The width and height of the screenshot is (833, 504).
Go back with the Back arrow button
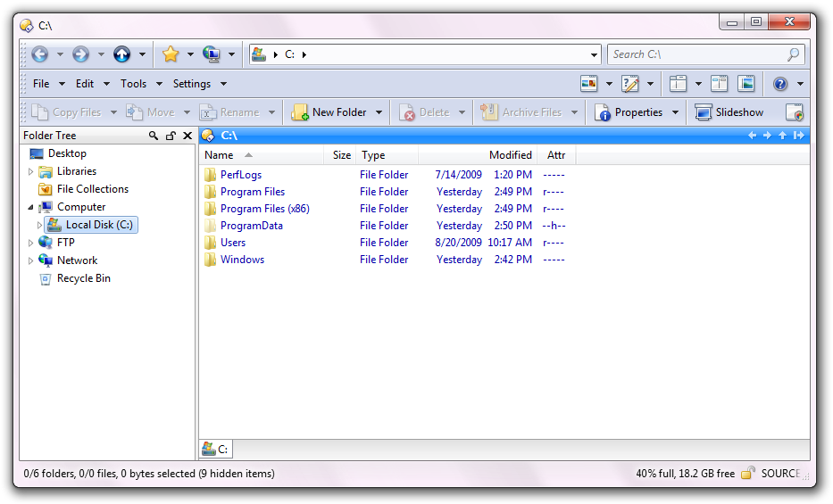(x=40, y=54)
